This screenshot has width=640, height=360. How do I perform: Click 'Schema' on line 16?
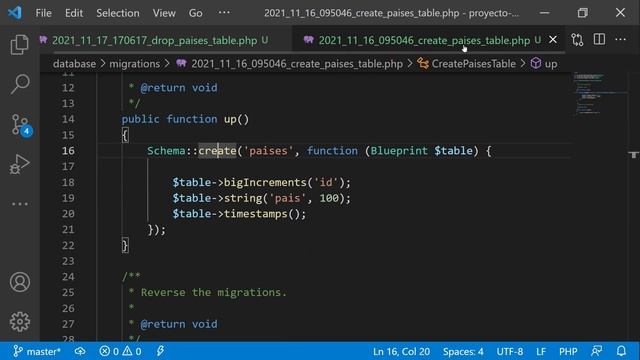166,151
